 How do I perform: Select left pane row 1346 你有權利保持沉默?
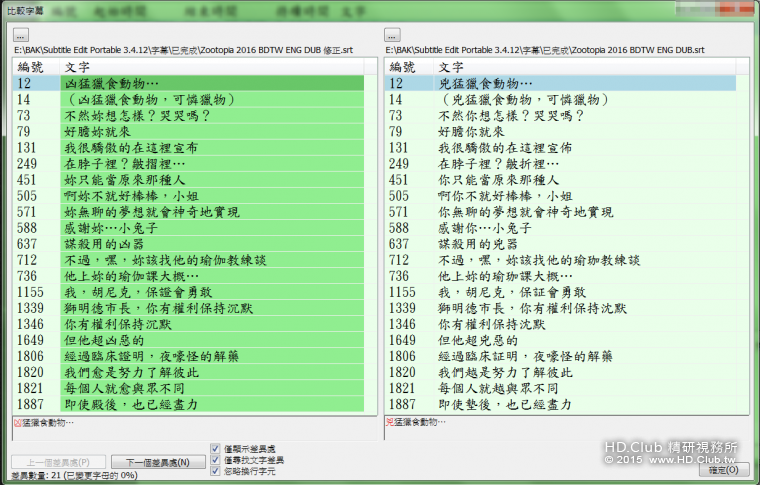pos(189,324)
